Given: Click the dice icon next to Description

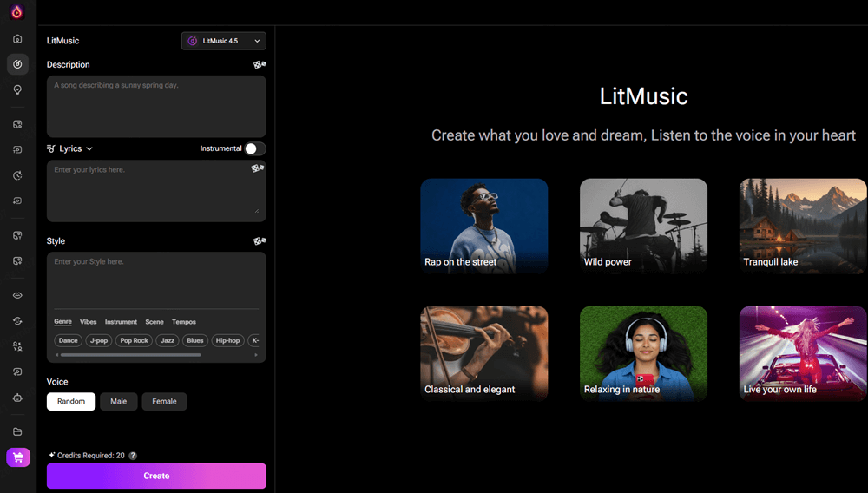Looking at the screenshot, I should click(259, 65).
